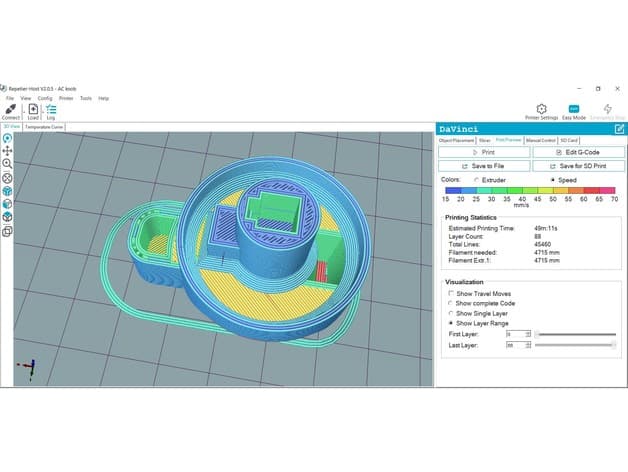The image size is (628, 472).
Task: Select Show complete Code option
Action: coord(451,303)
